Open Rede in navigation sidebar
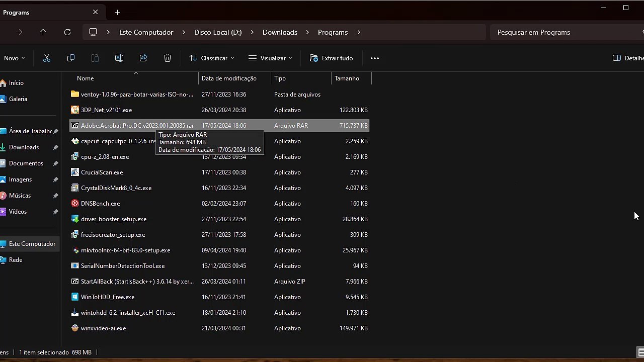 pyautogui.click(x=16, y=260)
